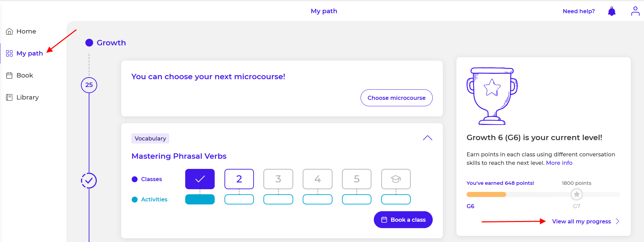This screenshot has width=644, height=242.
Task: Open the user profile icon
Action: [x=635, y=12]
